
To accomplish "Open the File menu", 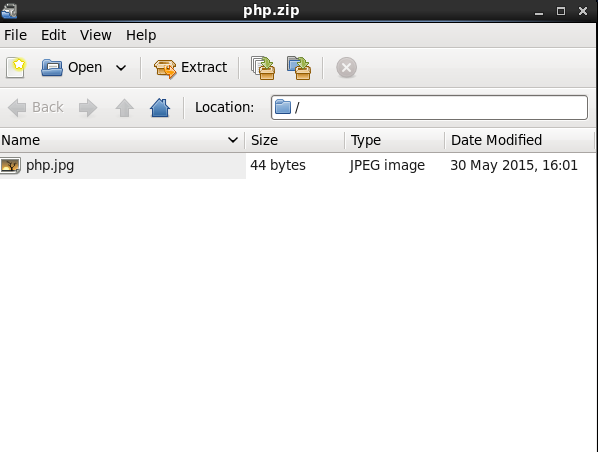I will 15,35.
